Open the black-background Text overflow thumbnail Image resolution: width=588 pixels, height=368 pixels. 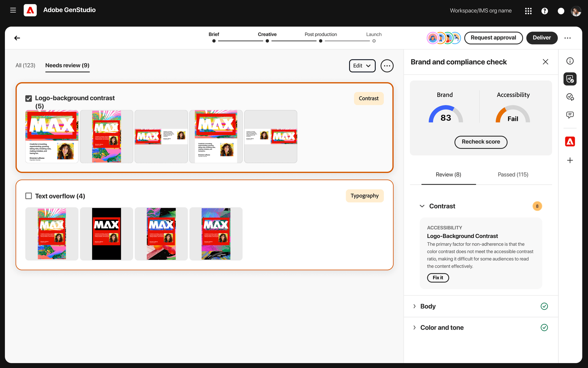[x=107, y=234]
